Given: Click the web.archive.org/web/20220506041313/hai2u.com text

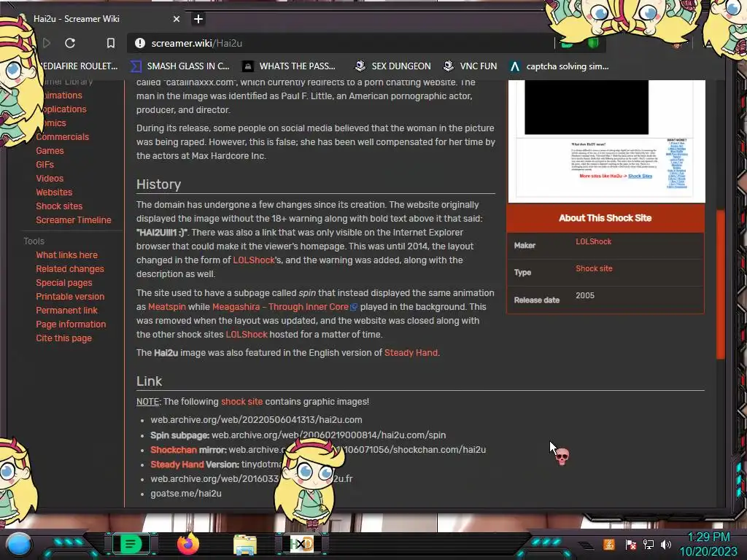Looking at the screenshot, I should pos(256,419).
